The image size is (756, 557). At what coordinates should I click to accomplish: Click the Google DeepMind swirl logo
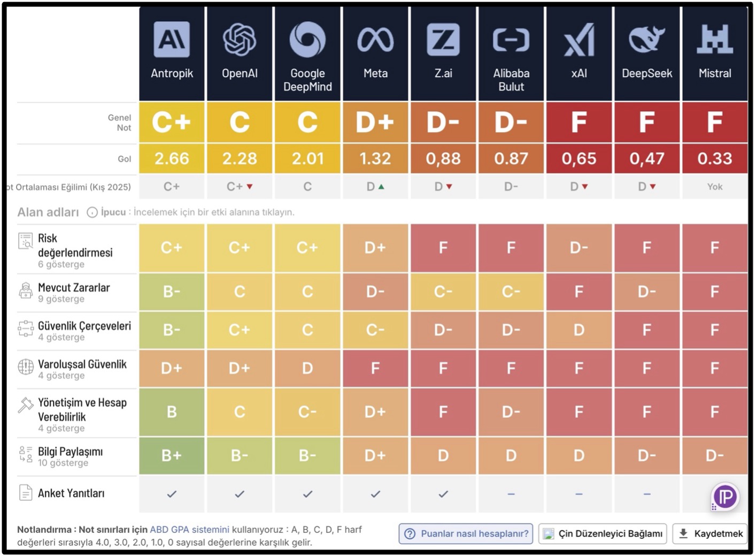307,40
